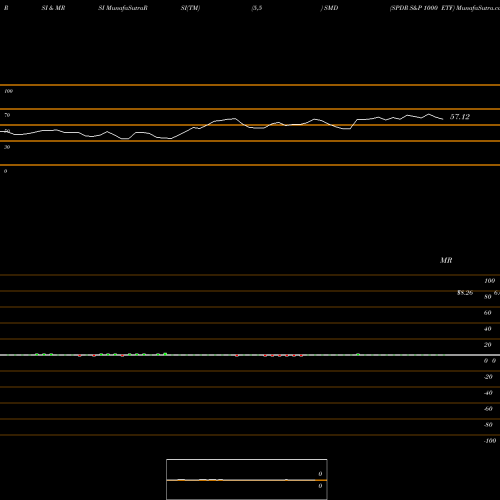
Task: Click the MR axis label -20
Action: (x=488, y=377)
